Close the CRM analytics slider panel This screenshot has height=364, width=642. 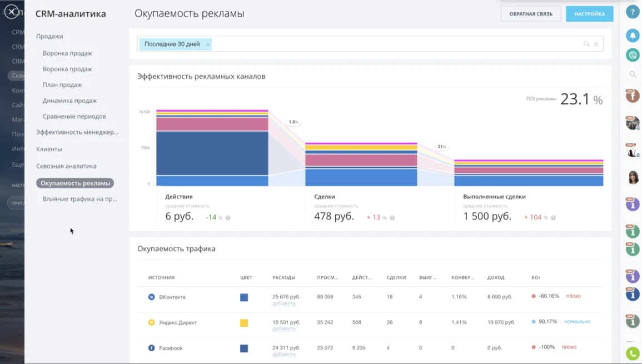click(11, 11)
